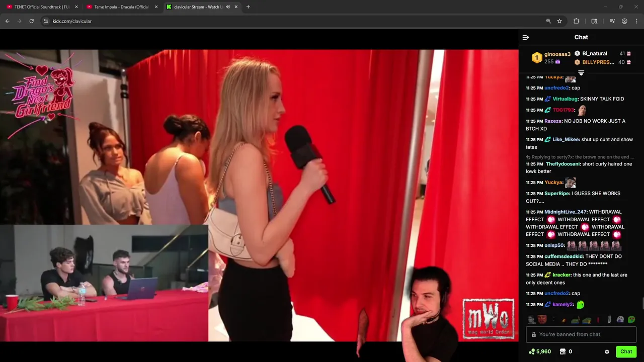Open the browser extensions puzzle icon
This screenshot has height=362, width=644.
tap(577, 21)
